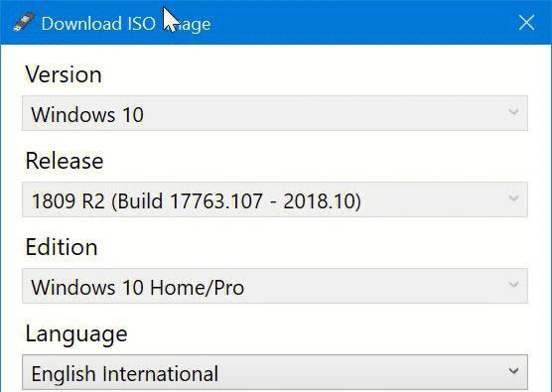This screenshot has height=392, width=552.
Task: Click the Version dropdown chevron arrow
Action: (x=513, y=112)
